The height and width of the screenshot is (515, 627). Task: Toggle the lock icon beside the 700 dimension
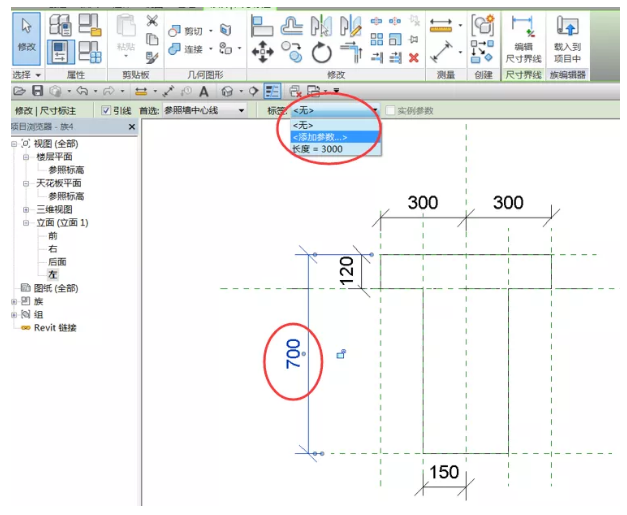[341, 354]
